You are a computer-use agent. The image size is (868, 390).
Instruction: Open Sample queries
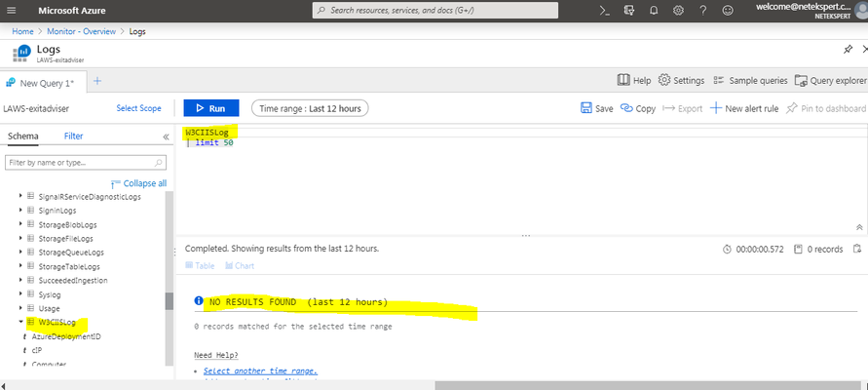(750, 80)
